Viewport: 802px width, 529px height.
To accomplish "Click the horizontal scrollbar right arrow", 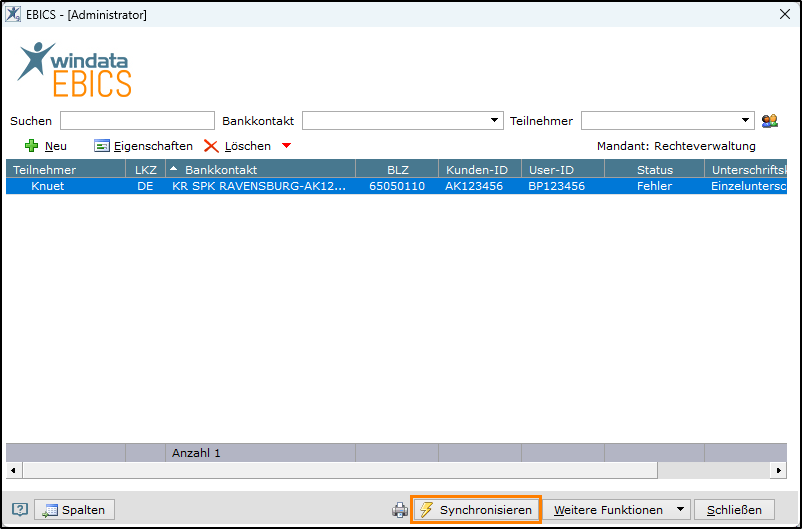I will [x=778, y=470].
